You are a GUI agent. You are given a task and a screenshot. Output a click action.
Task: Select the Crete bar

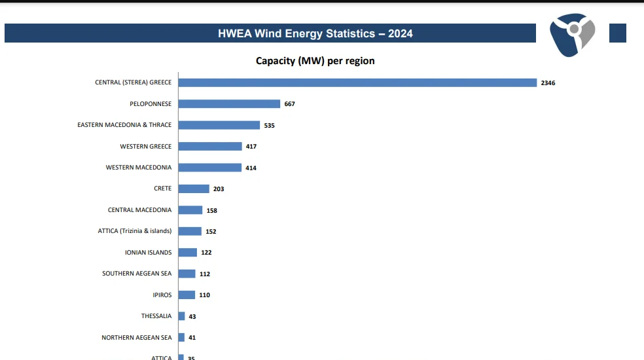194,189
